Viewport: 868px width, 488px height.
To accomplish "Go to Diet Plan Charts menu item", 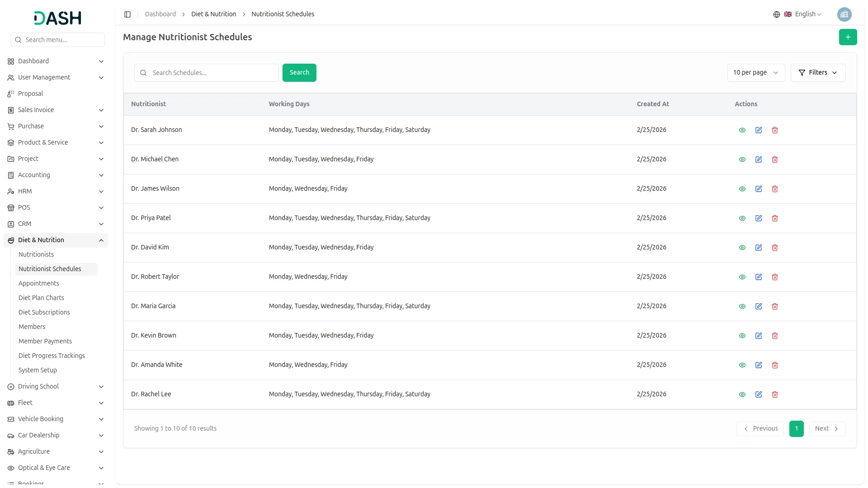I will pyautogui.click(x=41, y=298).
